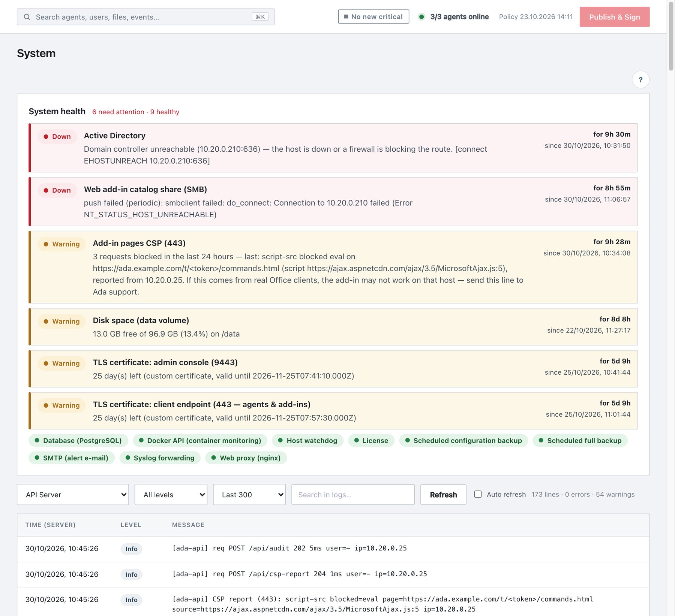675x616 pixels.
Task: Click the POST /api/csp-report 204 log message
Action: [300, 574]
